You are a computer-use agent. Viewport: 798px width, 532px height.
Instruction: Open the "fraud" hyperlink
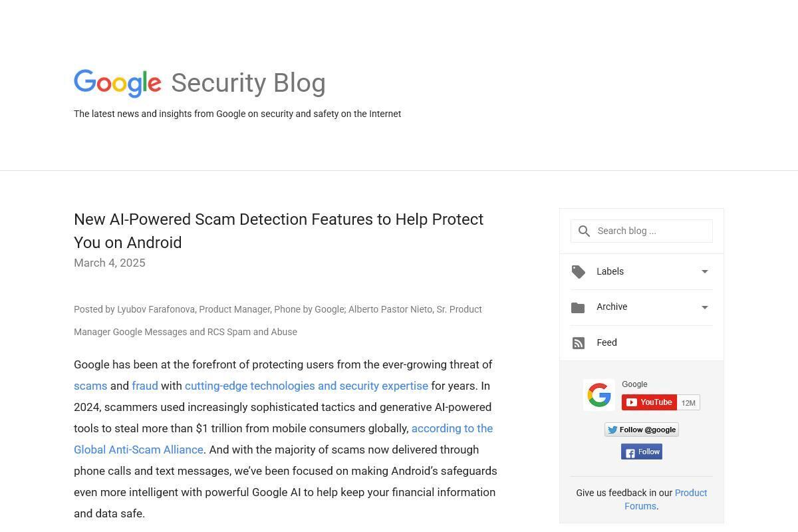tap(145, 386)
